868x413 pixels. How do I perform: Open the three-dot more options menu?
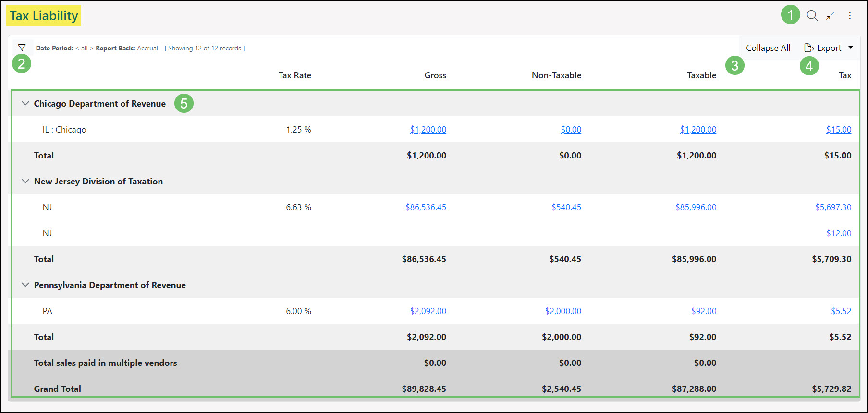pyautogui.click(x=850, y=15)
